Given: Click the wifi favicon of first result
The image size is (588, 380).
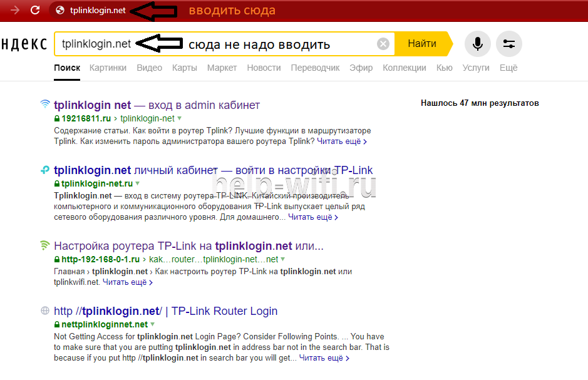Looking at the screenshot, I should point(45,105).
